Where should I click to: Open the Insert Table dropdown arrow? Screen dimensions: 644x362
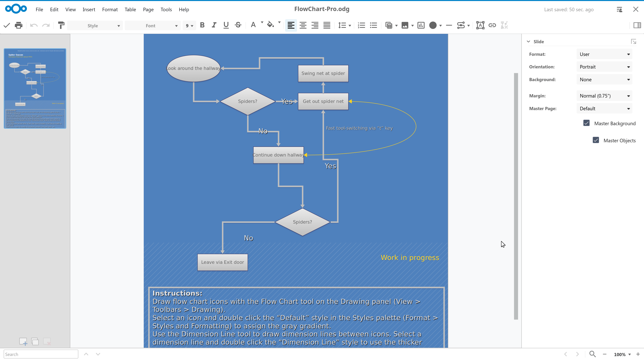pyautogui.click(x=396, y=25)
